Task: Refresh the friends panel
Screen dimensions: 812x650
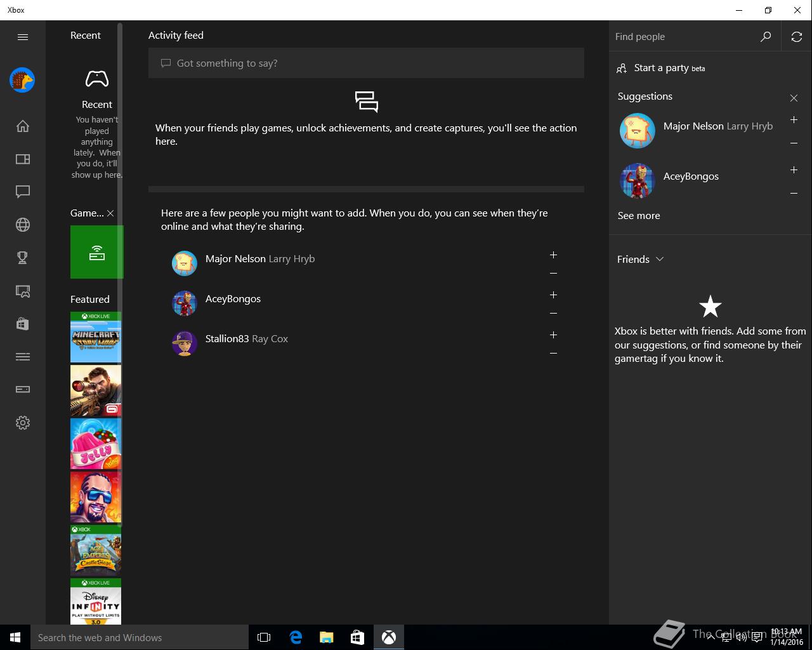Action: (x=797, y=37)
